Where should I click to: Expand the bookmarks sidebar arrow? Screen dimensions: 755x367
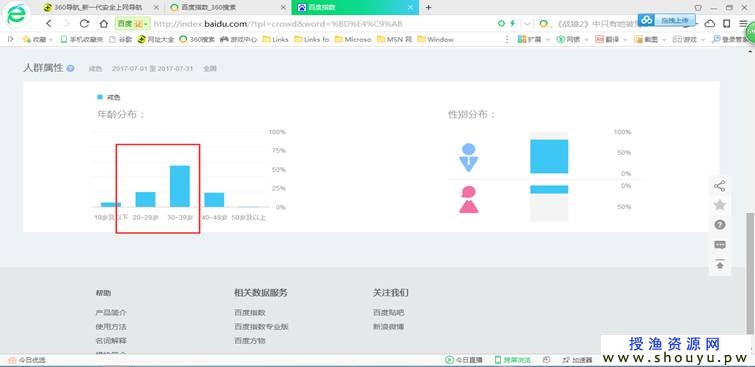(11, 39)
